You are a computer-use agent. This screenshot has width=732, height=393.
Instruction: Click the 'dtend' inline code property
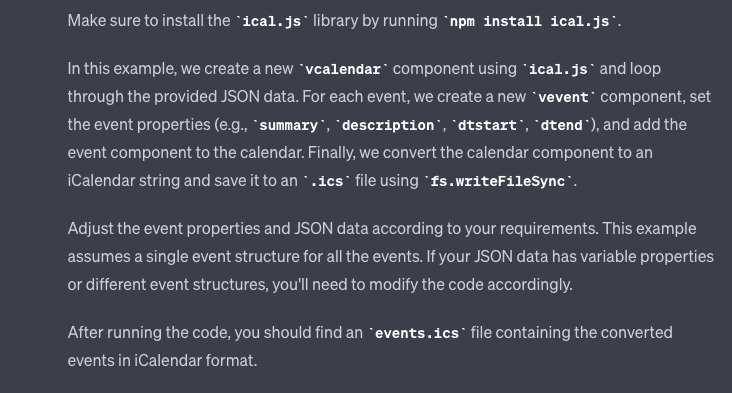point(562,126)
